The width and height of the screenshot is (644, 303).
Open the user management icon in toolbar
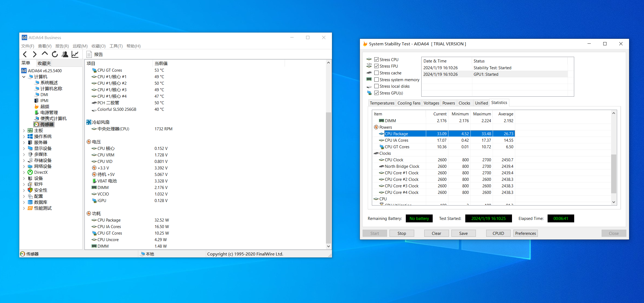tap(65, 54)
